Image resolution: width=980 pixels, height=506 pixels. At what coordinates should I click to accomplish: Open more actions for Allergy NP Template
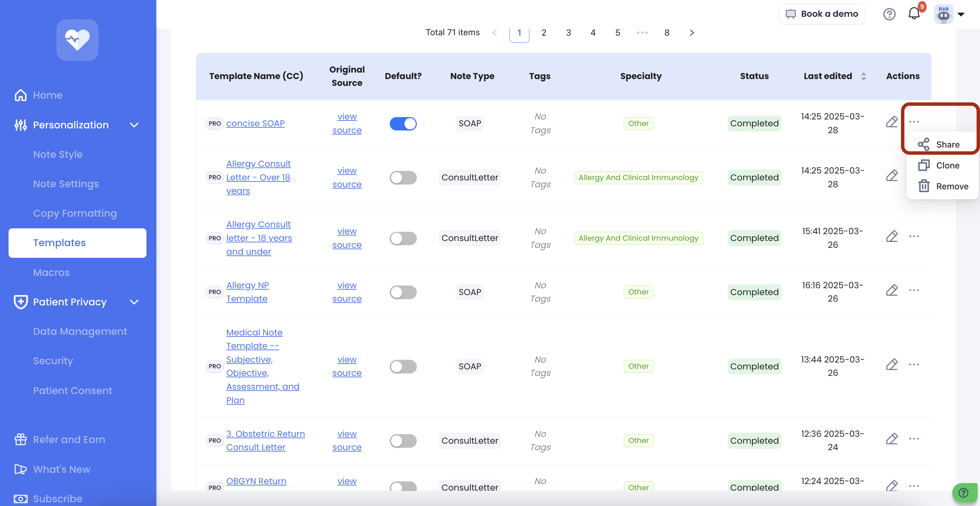914,291
